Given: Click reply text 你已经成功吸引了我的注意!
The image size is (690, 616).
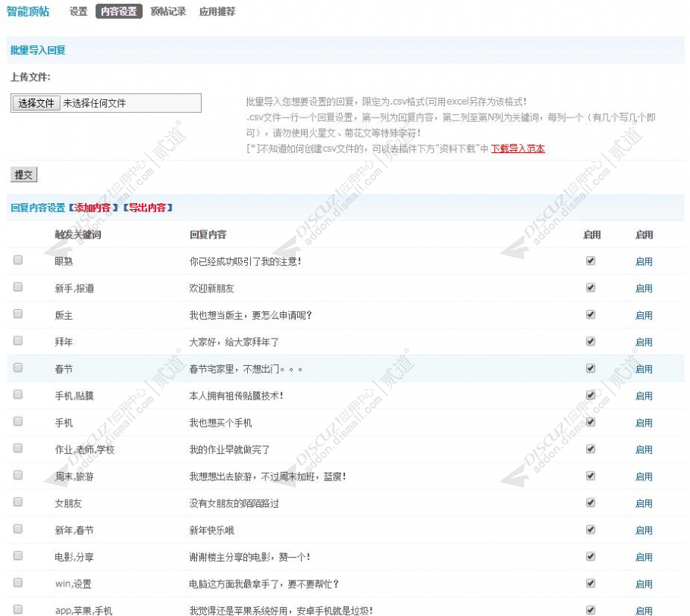Looking at the screenshot, I should (245, 261).
